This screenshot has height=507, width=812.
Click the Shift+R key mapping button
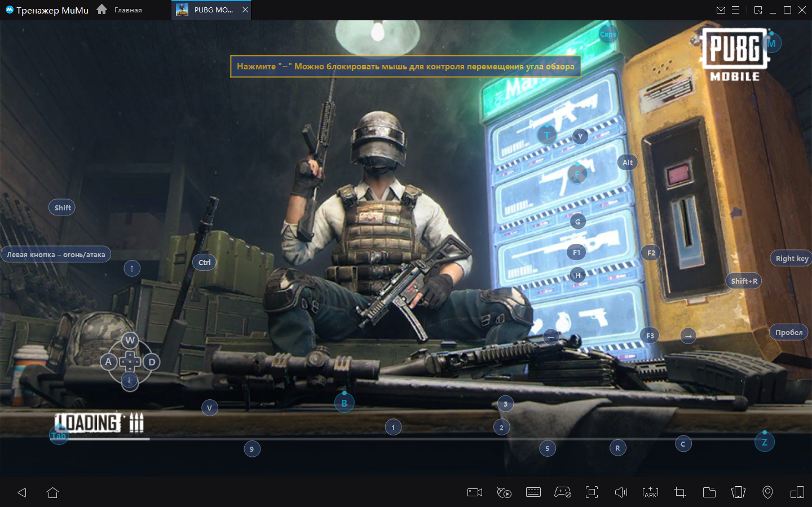tap(744, 281)
